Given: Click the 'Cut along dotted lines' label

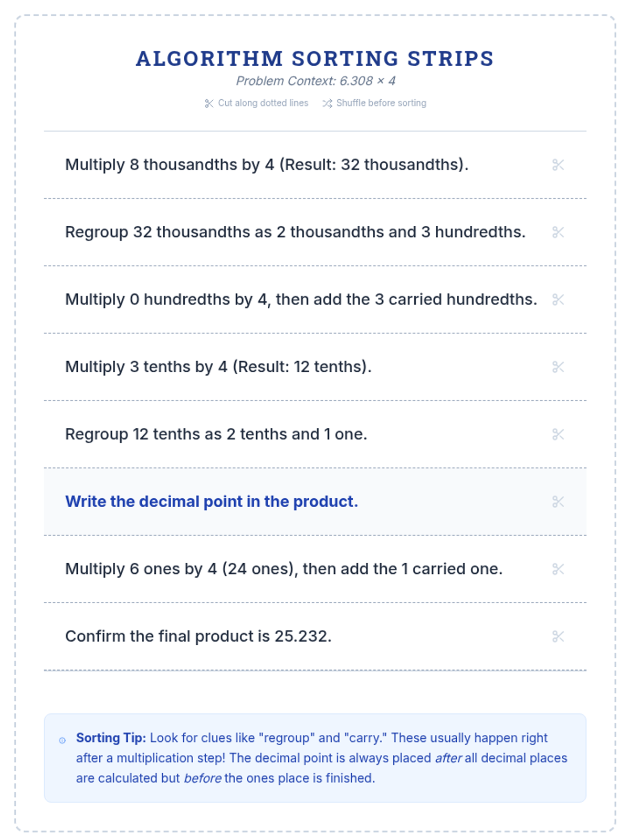Looking at the screenshot, I should [263, 103].
